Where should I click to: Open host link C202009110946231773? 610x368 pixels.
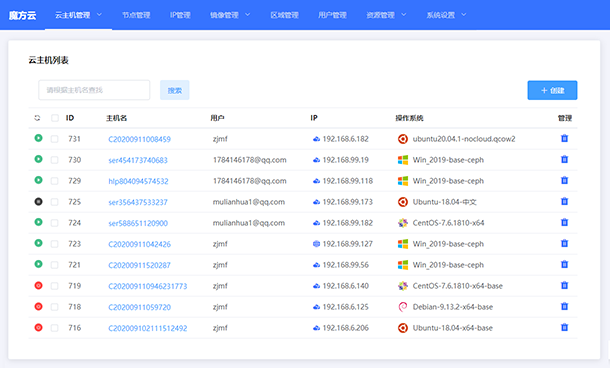[x=147, y=286]
